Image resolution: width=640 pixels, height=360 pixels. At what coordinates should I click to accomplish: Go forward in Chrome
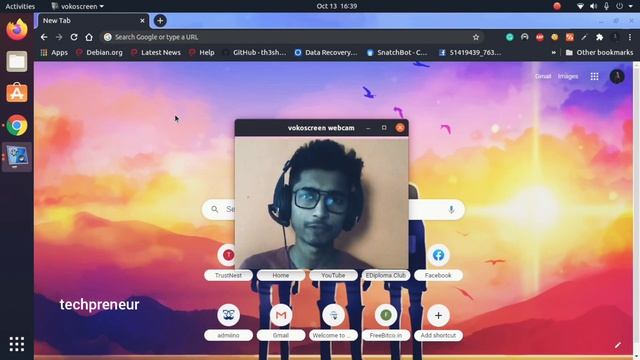(59, 37)
